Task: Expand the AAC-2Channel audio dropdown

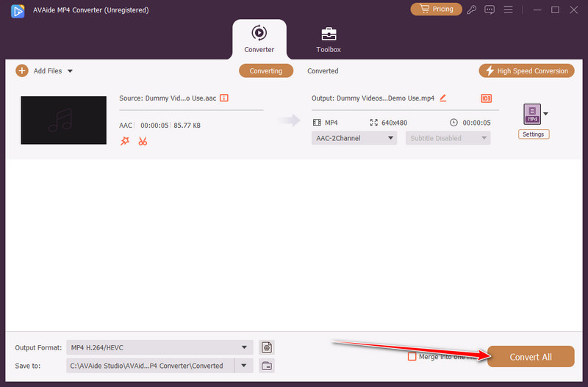Action: pyautogui.click(x=356, y=138)
